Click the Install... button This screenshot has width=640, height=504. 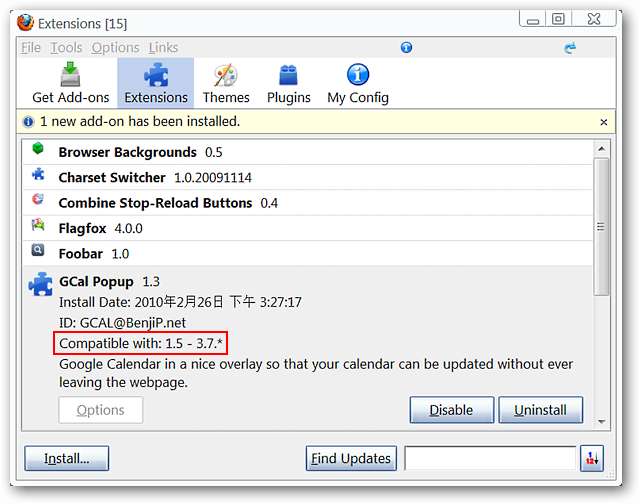67,458
